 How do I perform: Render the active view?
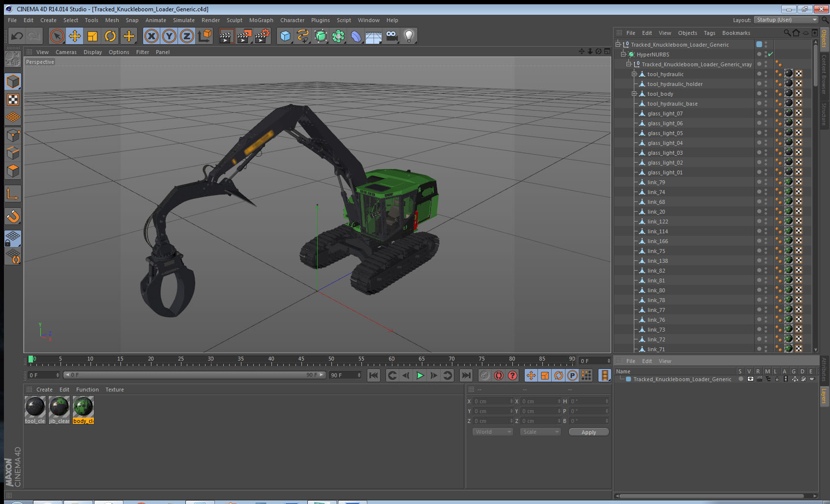(x=226, y=36)
